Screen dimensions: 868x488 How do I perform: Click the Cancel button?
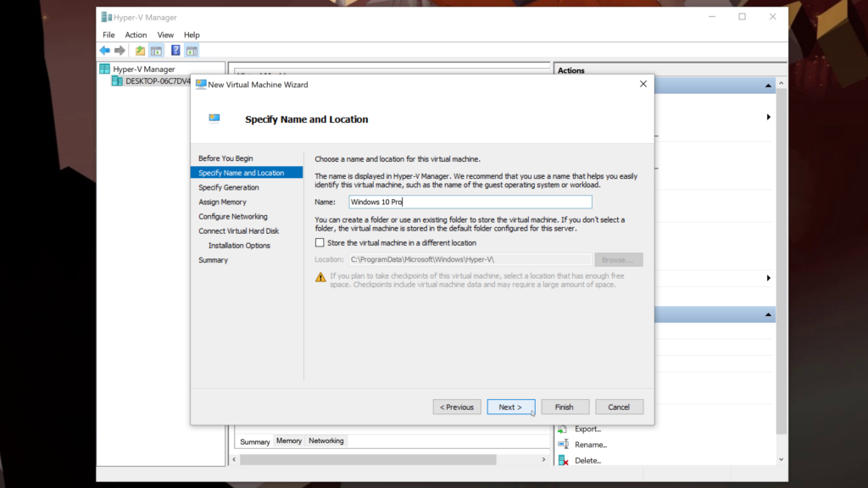coord(618,408)
